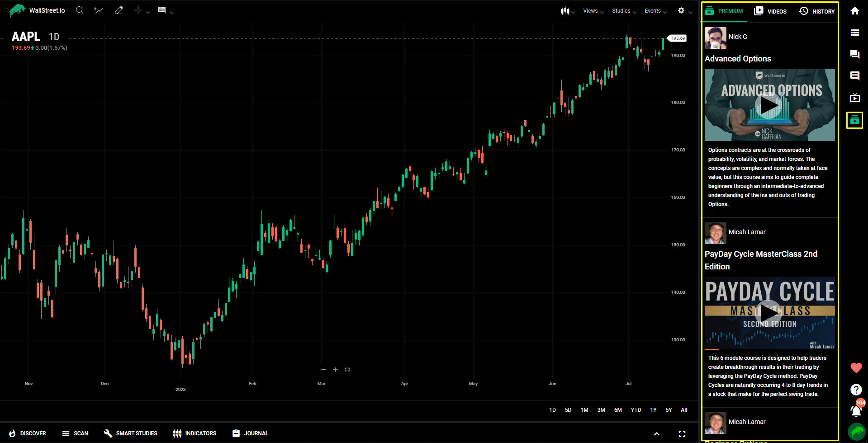Image resolution: width=868 pixels, height=443 pixels.
Task: Play the Advanced Options course video
Action: point(769,105)
